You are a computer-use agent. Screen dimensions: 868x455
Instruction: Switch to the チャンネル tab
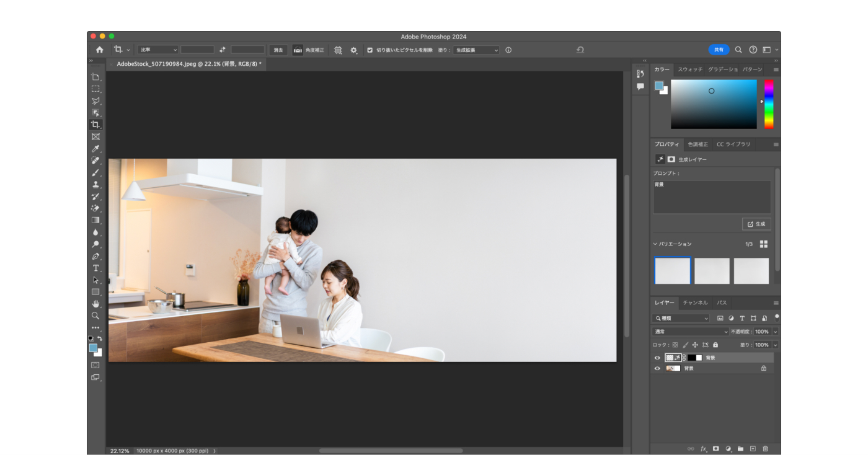(x=695, y=303)
